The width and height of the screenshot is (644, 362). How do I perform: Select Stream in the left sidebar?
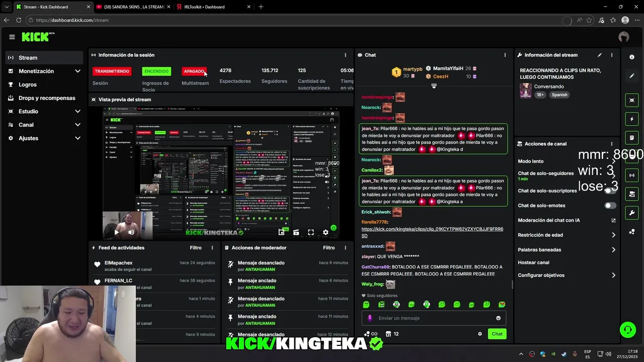tap(44, 58)
